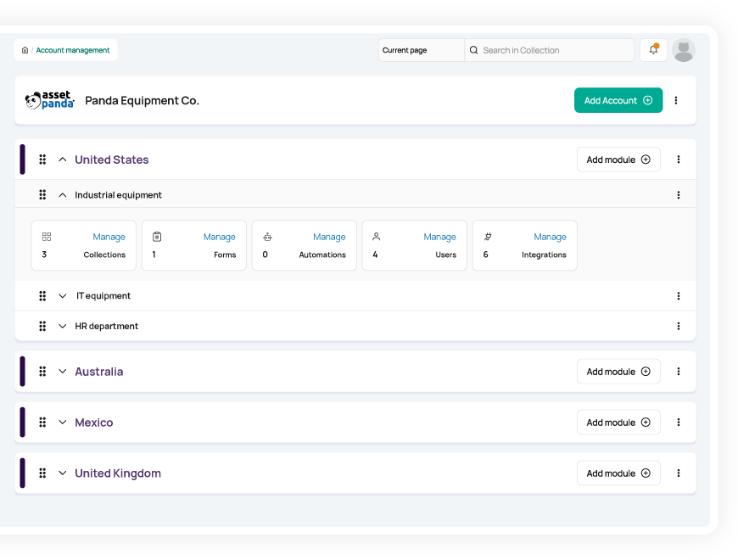Expand the IT equipment module
The image size is (738, 560).
(62, 296)
